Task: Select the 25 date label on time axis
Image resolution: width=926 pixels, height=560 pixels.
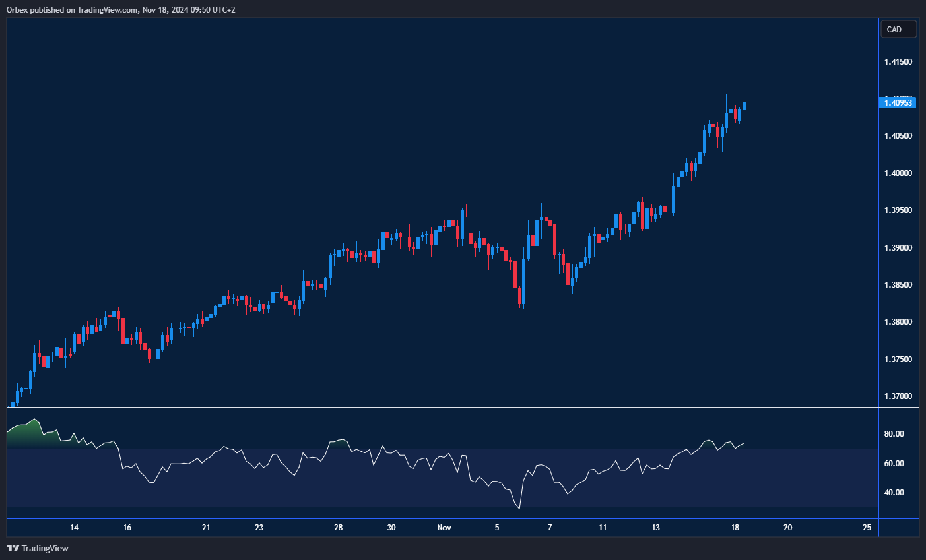Action: tap(867, 528)
